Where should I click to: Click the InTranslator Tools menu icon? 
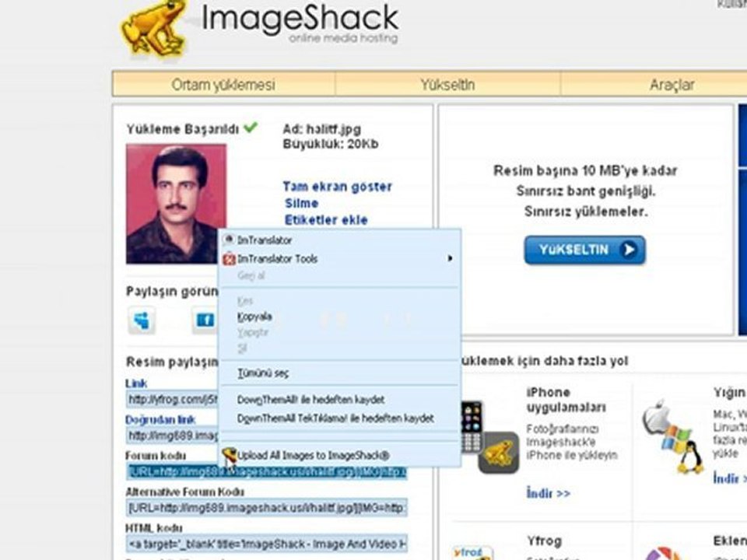229,259
